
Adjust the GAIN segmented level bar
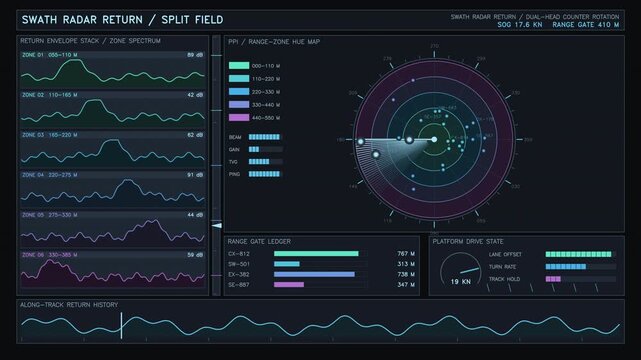click(266, 150)
